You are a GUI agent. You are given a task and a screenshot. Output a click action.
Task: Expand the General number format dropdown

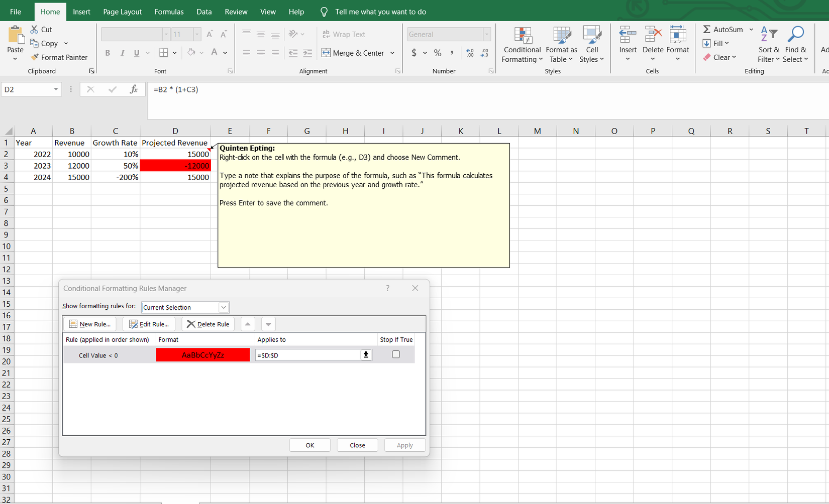click(486, 34)
